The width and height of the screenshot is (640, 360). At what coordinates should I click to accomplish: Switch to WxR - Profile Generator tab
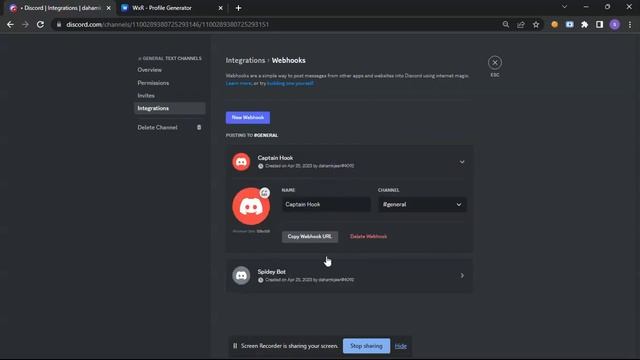click(x=170, y=8)
